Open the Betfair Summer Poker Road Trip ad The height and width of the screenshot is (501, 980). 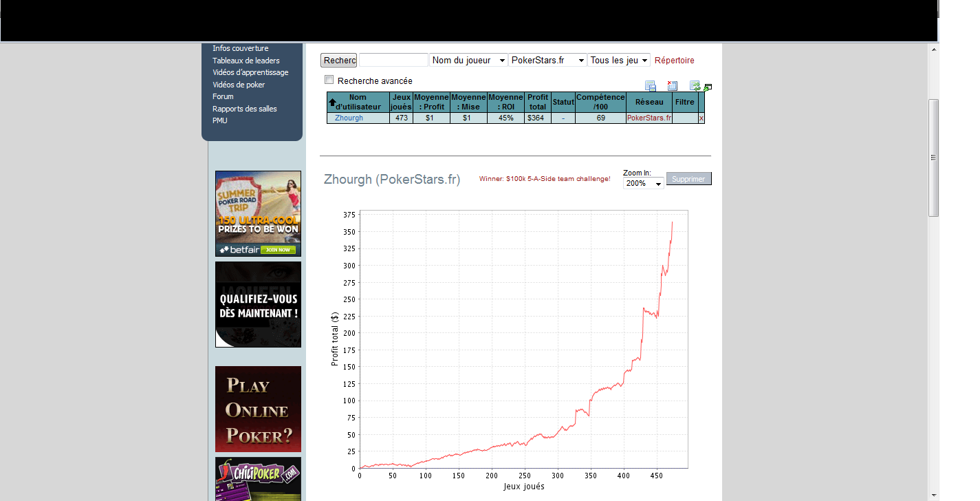point(258,213)
